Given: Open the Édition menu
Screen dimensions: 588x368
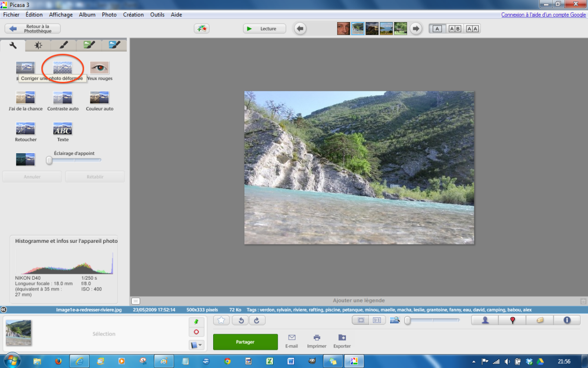Looking at the screenshot, I should [x=34, y=15].
